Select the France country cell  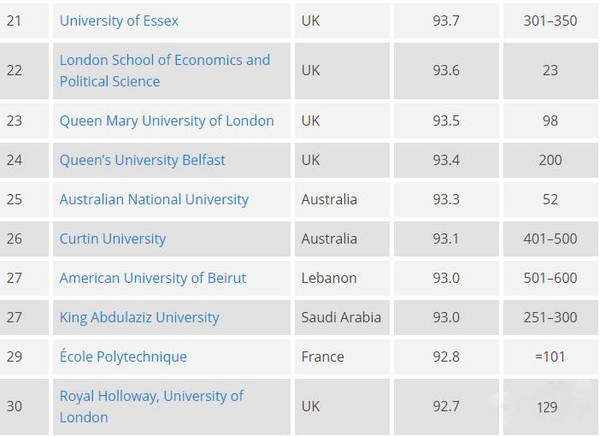342,357
